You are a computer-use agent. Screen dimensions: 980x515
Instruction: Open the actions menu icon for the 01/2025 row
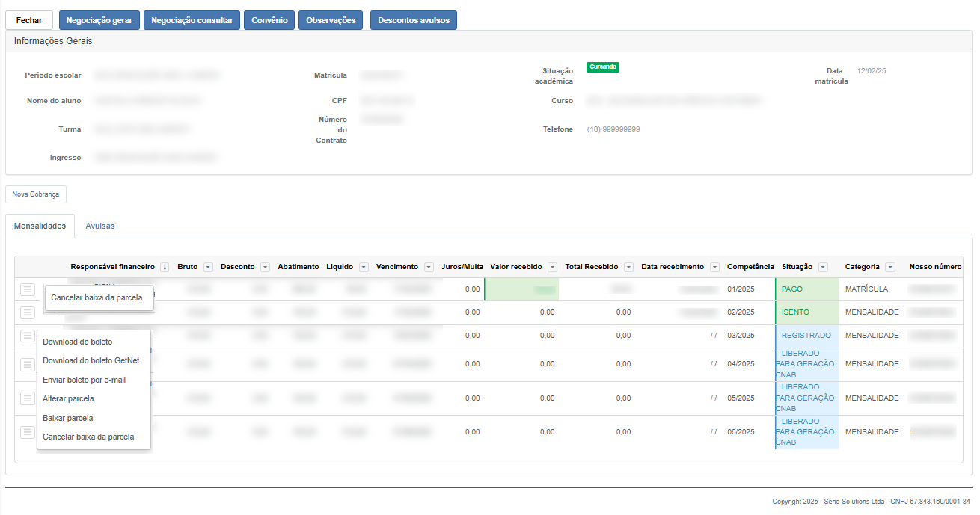pyautogui.click(x=28, y=289)
